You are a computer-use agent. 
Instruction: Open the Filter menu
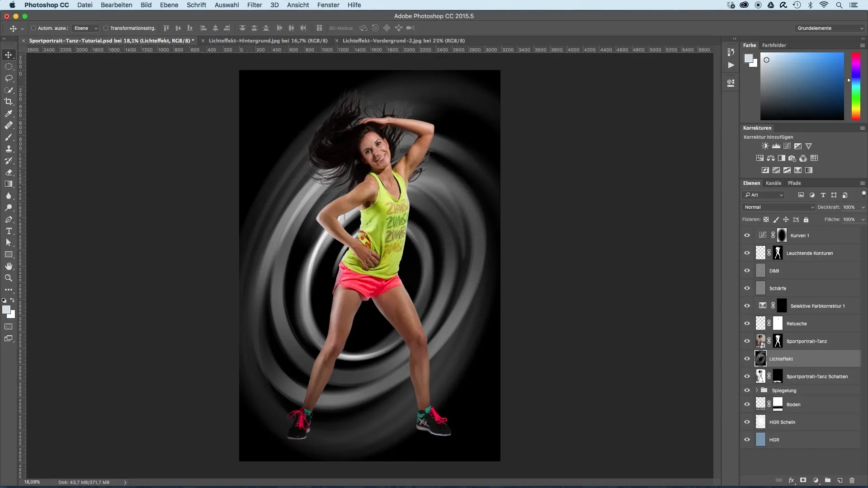coord(255,5)
